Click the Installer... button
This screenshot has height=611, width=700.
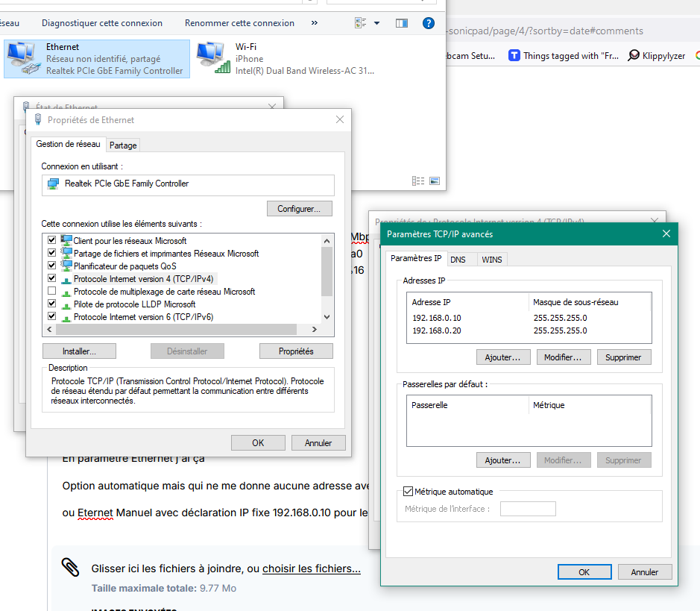pyautogui.click(x=79, y=351)
